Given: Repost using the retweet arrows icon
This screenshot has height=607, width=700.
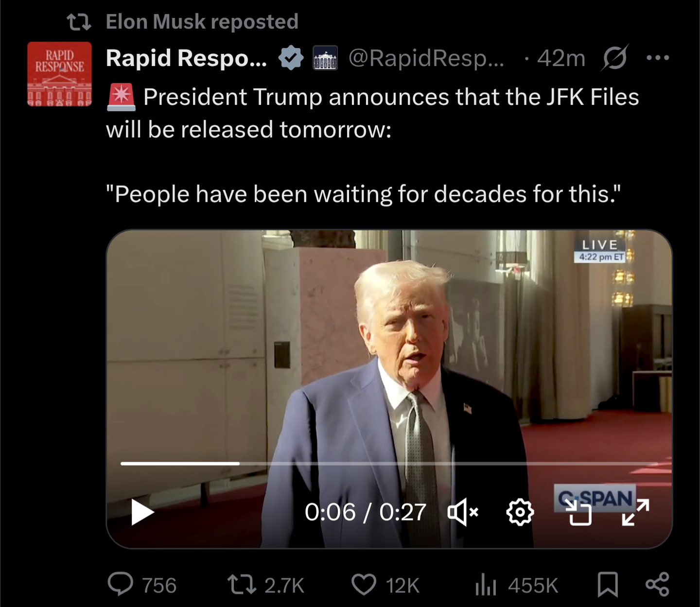Looking at the screenshot, I should 242,585.
